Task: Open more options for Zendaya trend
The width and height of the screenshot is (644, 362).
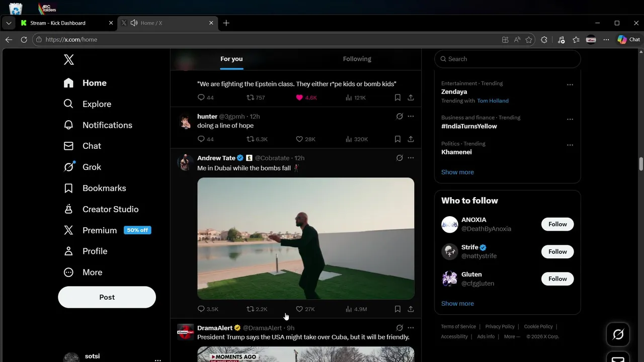Action: pos(570,85)
